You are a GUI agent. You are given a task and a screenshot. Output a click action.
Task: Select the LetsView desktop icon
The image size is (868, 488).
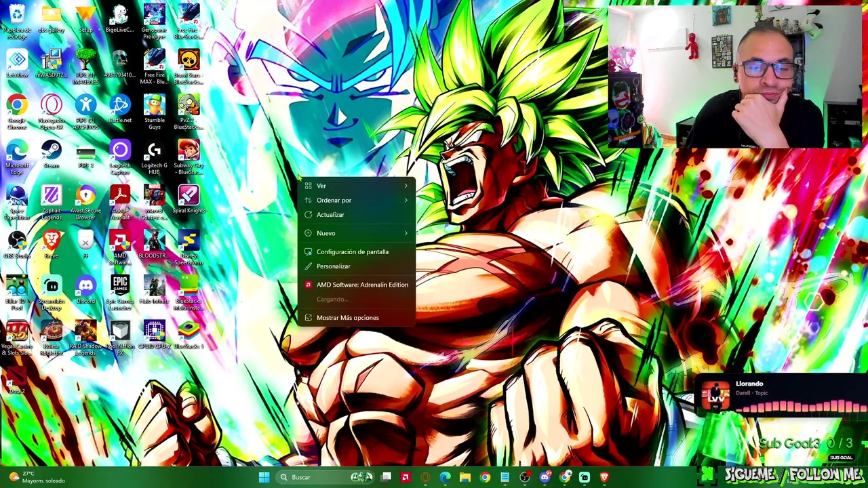[17, 64]
